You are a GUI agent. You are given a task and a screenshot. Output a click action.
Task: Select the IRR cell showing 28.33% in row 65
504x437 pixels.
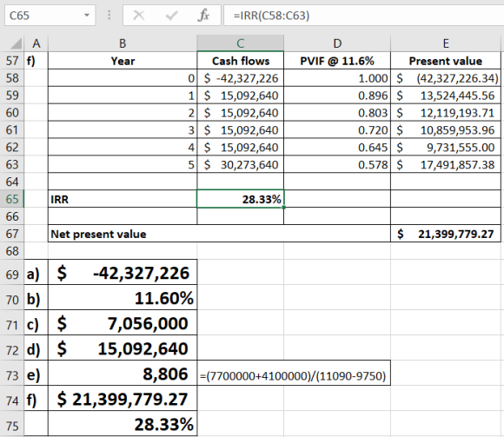tap(241, 199)
